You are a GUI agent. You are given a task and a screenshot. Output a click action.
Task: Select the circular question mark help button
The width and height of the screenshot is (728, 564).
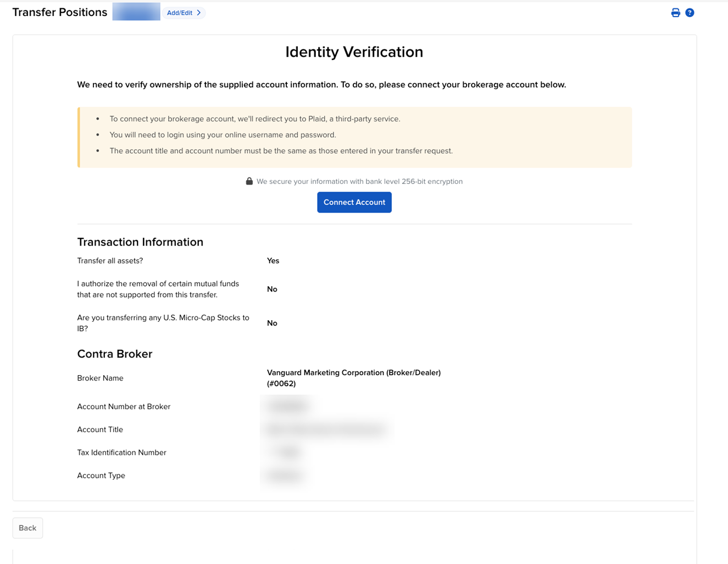(x=690, y=12)
